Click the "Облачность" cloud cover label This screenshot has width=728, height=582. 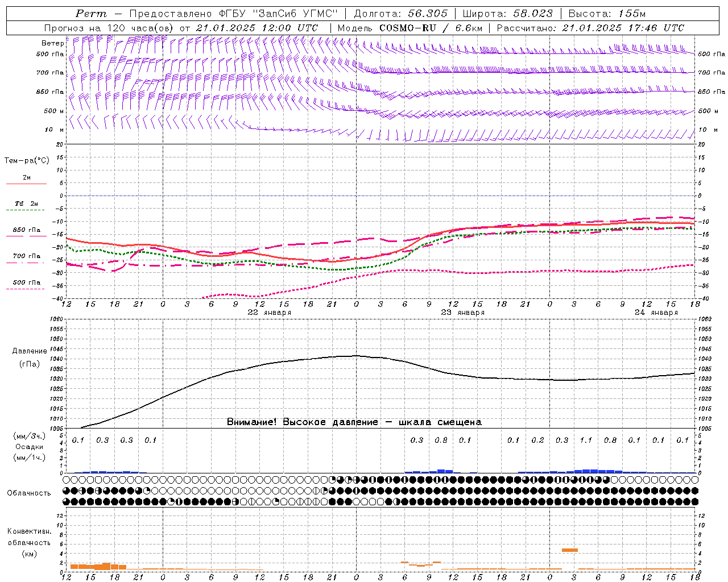[29, 493]
